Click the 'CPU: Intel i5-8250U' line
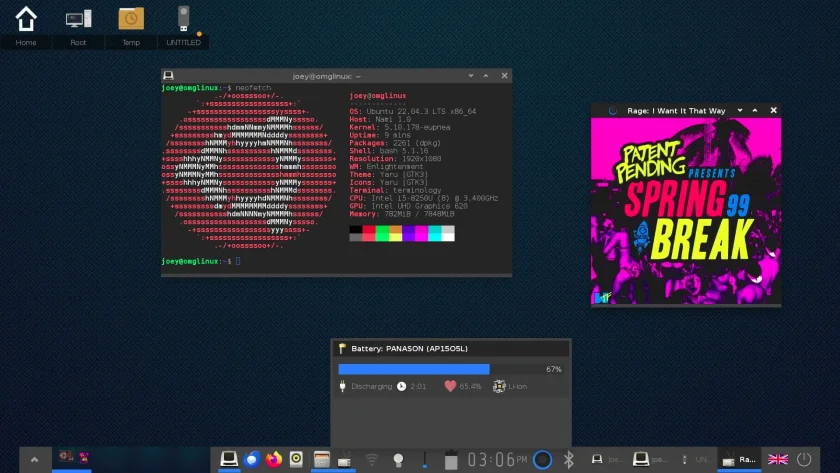The image size is (840, 473). [x=424, y=198]
